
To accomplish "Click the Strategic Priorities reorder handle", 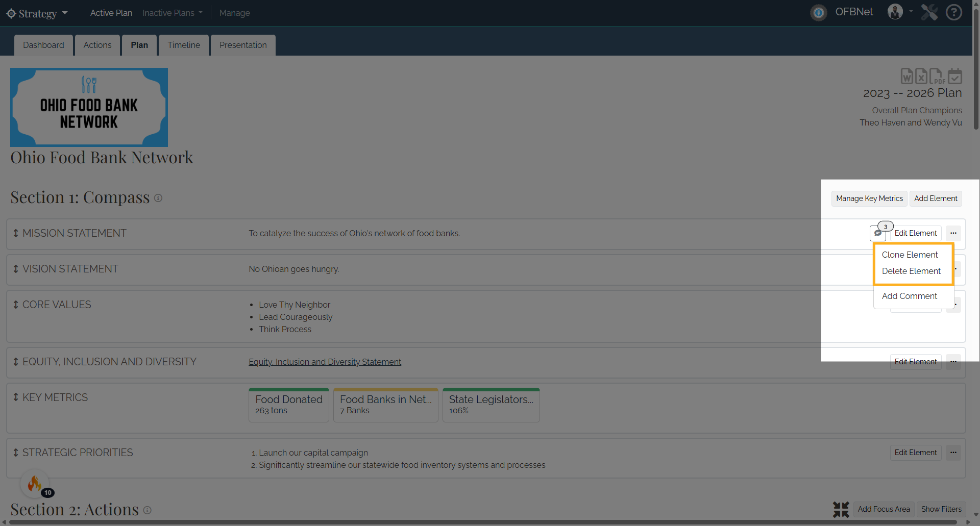I will (x=16, y=453).
